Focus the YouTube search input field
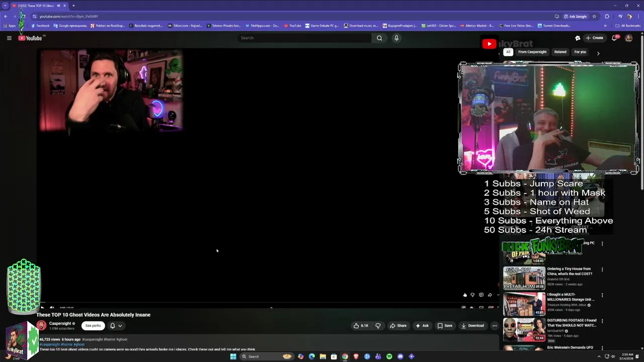Viewport: 644px width, 362px height. click(304, 38)
